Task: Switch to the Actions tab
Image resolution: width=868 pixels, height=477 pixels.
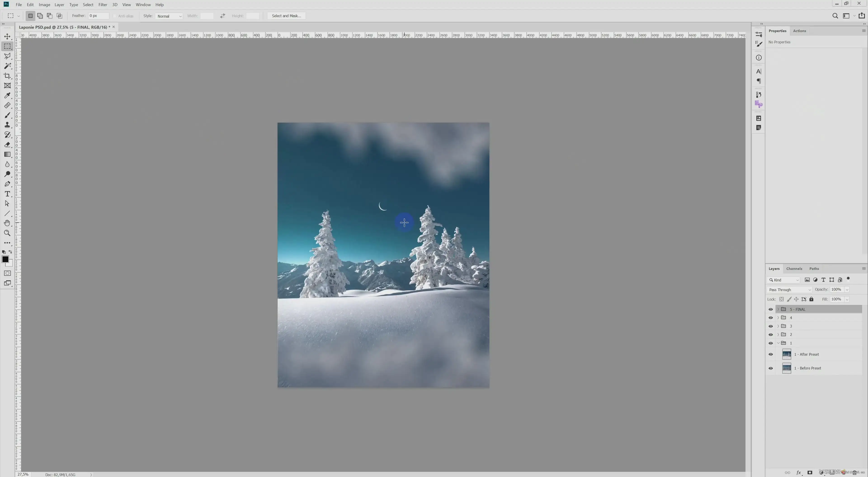Action: (x=799, y=31)
